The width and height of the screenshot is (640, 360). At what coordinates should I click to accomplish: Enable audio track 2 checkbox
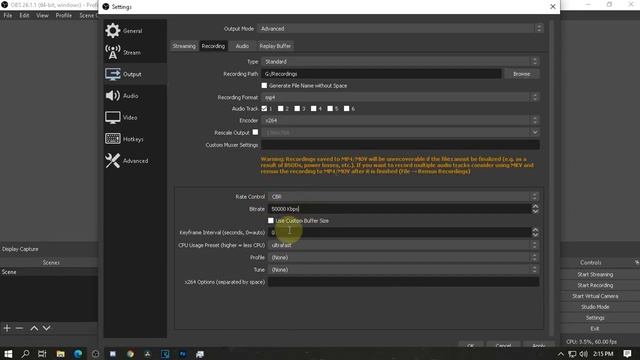click(x=280, y=109)
